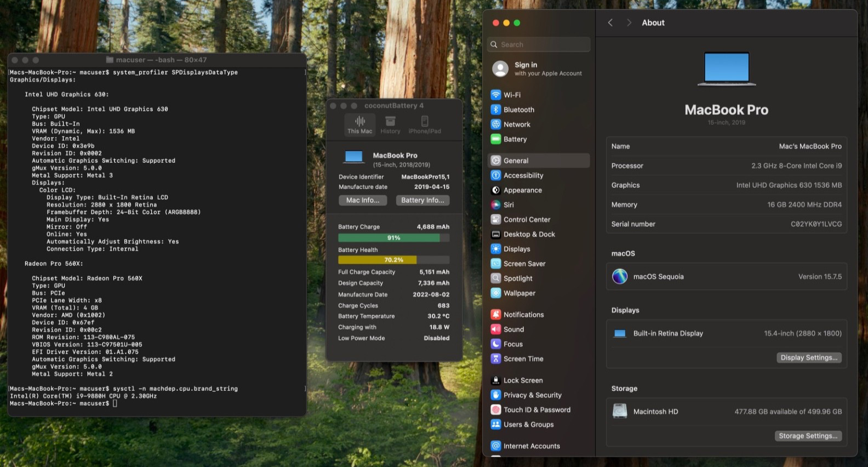
Task: Open Bluetooth settings pane
Action: click(x=518, y=110)
